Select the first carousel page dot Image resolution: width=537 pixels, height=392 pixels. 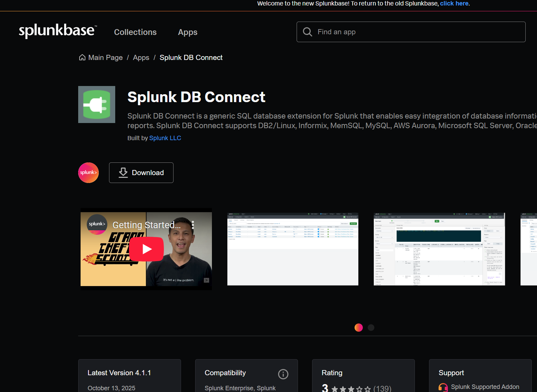point(359,328)
